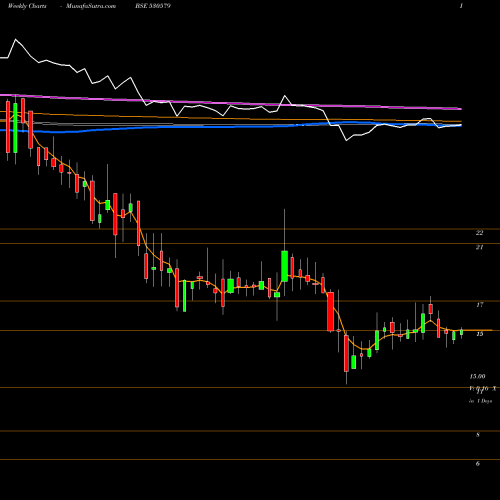This screenshot has height=500, width=500.
Task: Click the '15.00' closing price value
Action: pyautogui.click(x=477, y=376)
